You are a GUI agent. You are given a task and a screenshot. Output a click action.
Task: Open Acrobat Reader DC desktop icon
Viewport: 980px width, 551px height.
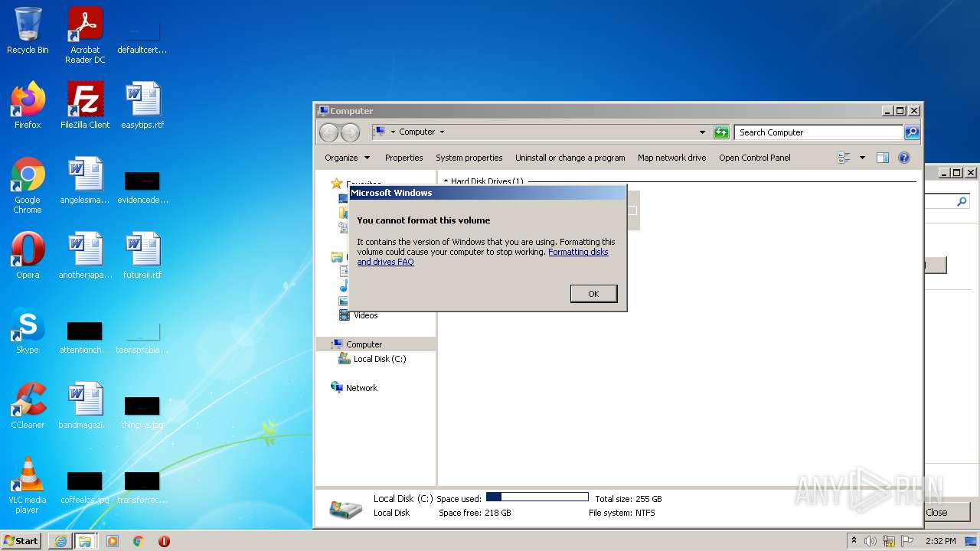click(85, 34)
